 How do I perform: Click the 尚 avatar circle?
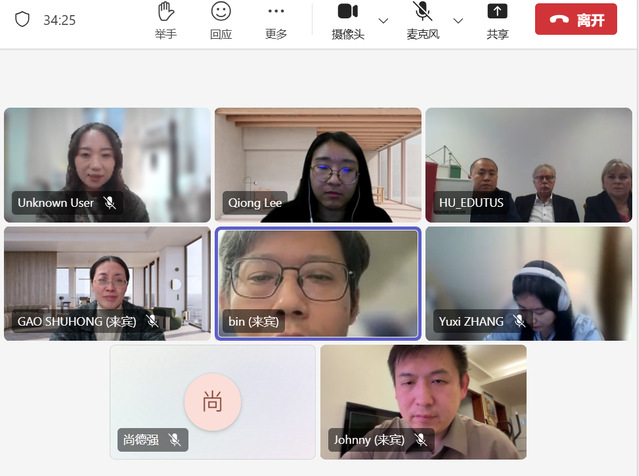tap(212, 402)
